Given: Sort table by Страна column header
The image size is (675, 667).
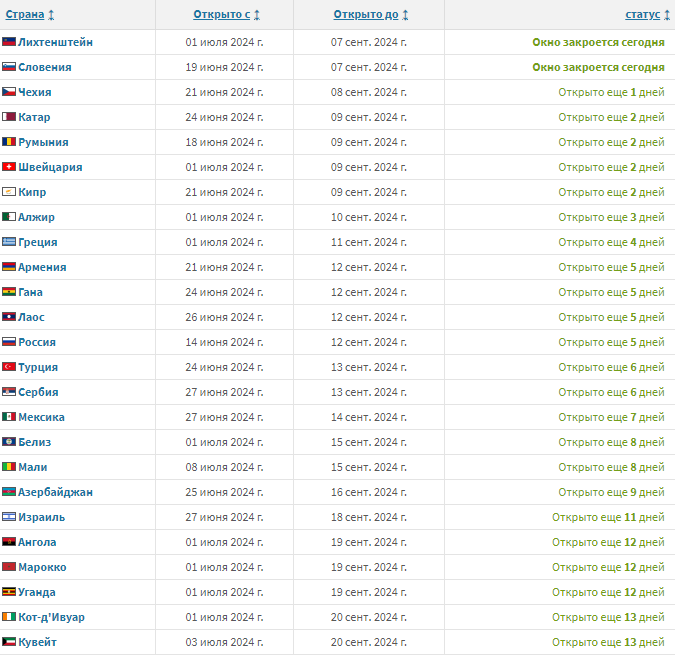Looking at the screenshot, I should tap(25, 15).
